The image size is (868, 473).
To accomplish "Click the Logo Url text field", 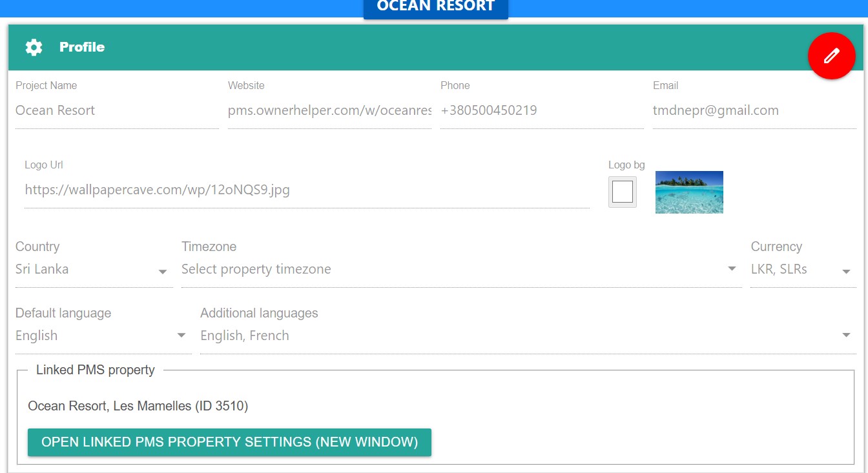I will (307, 190).
